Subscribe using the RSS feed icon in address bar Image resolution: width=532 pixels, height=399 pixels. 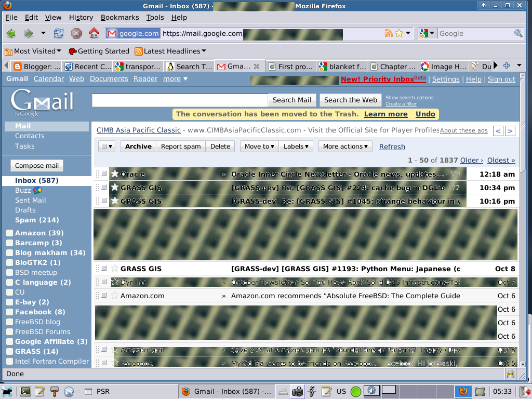click(x=389, y=33)
